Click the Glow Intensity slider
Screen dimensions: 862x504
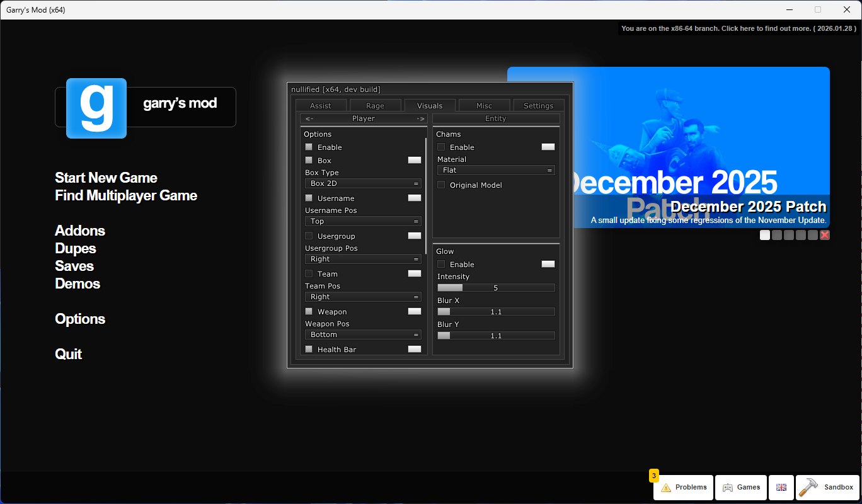click(x=496, y=288)
